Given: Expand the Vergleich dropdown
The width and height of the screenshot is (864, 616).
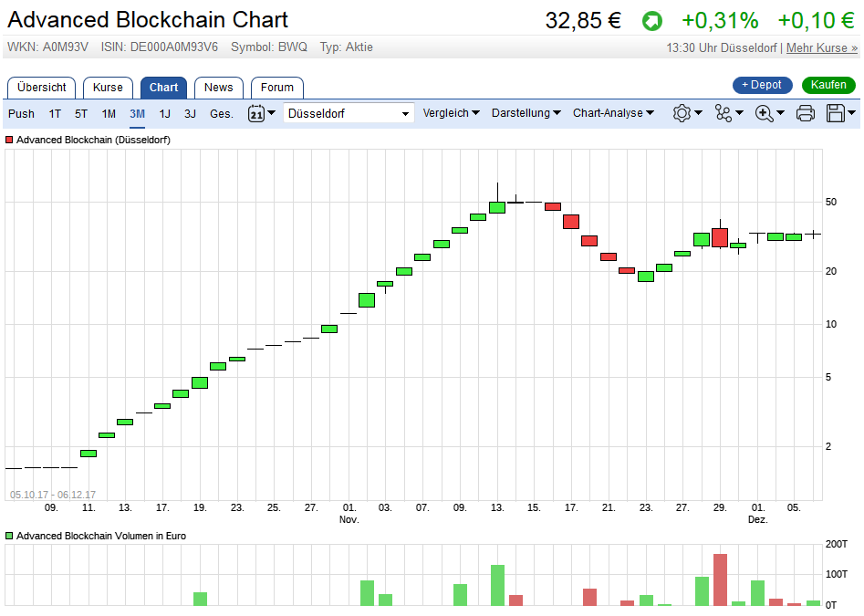Looking at the screenshot, I should coord(451,113).
